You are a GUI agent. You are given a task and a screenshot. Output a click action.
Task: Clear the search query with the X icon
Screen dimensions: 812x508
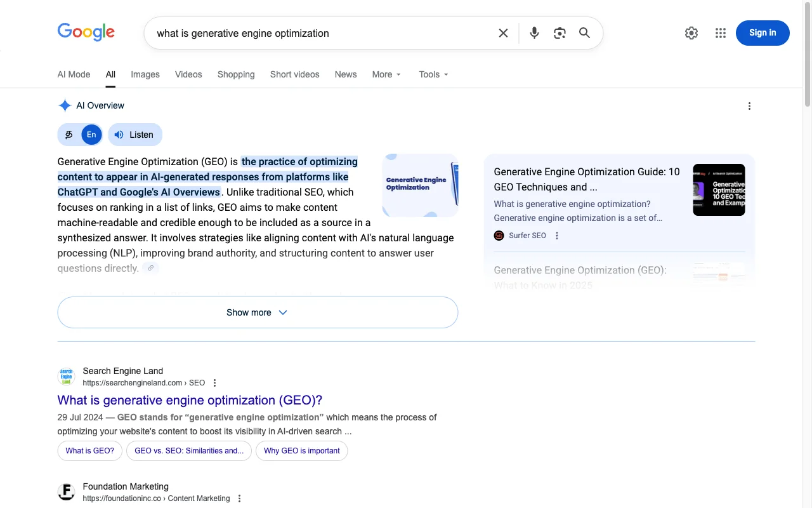pyautogui.click(x=503, y=32)
